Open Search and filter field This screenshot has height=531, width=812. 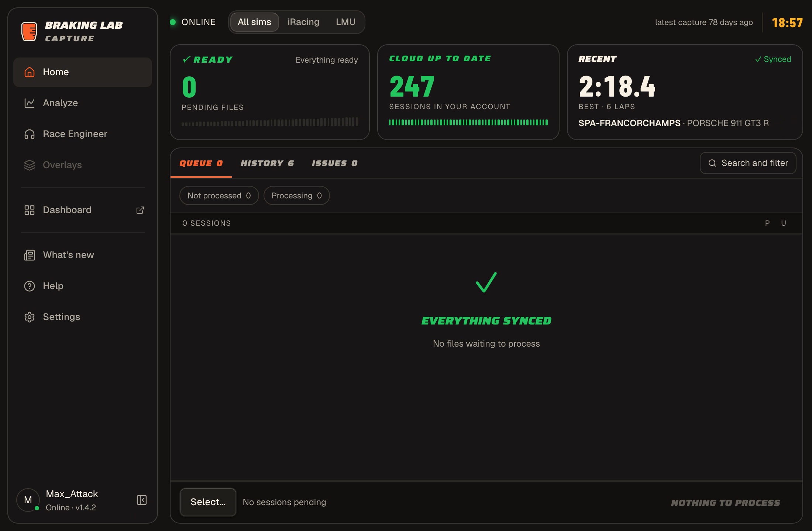[748, 163]
